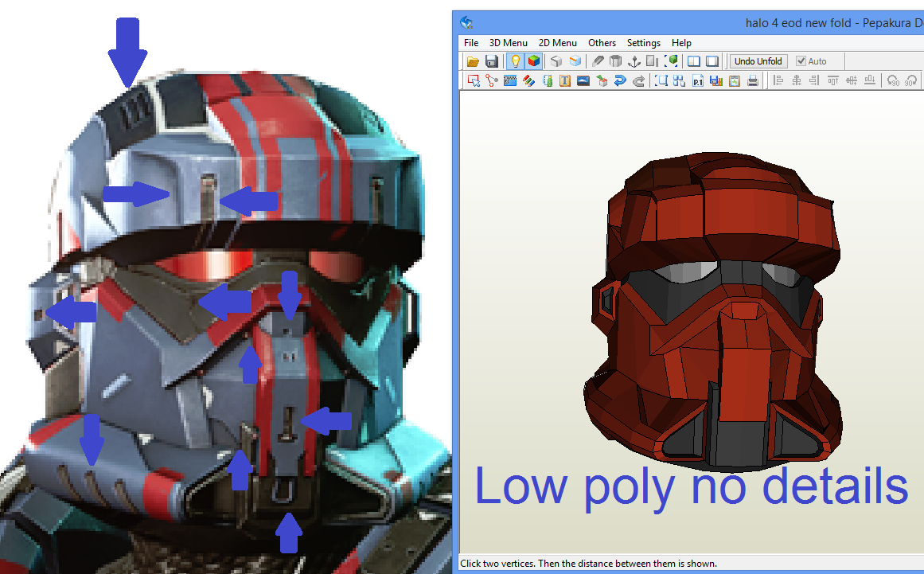Open the File menu
The image size is (924, 574).
pyautogui.click(x=471, y=42)
